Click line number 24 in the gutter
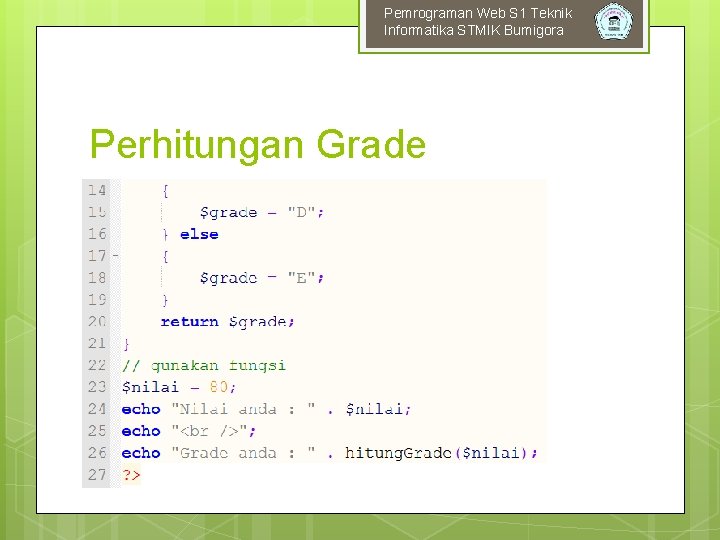This screenshot has width=720, height=540. pos(97,409)
